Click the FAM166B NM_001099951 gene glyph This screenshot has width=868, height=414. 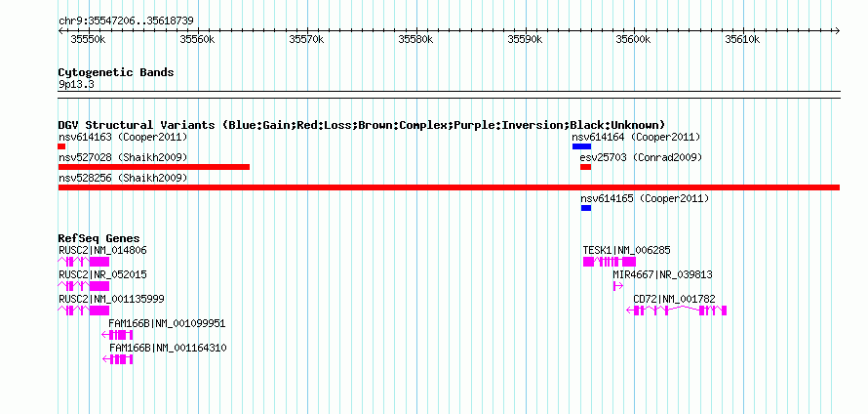(117, 335)
